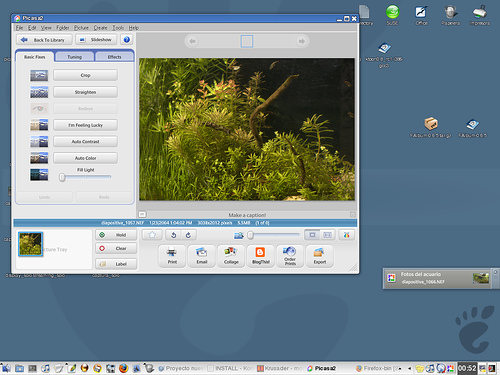Screen dimensions: 500x375
Task: Apply Auto Contrast
Action: (85, 142)
